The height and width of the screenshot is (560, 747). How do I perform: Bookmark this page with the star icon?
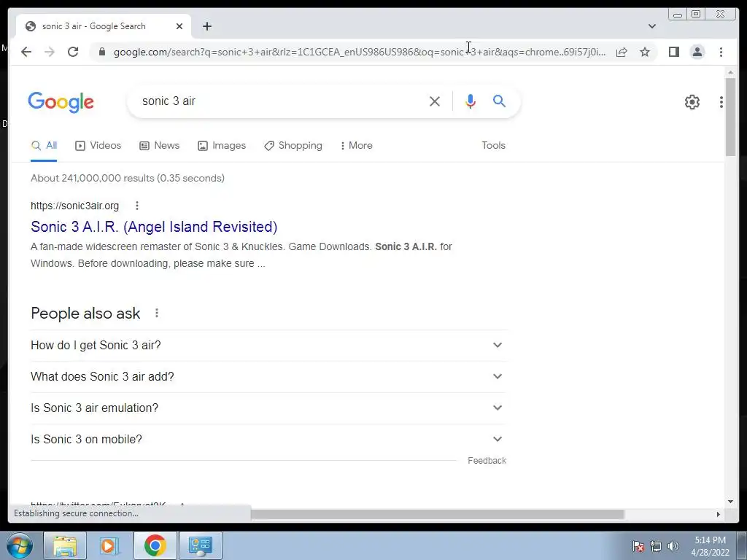645,52
